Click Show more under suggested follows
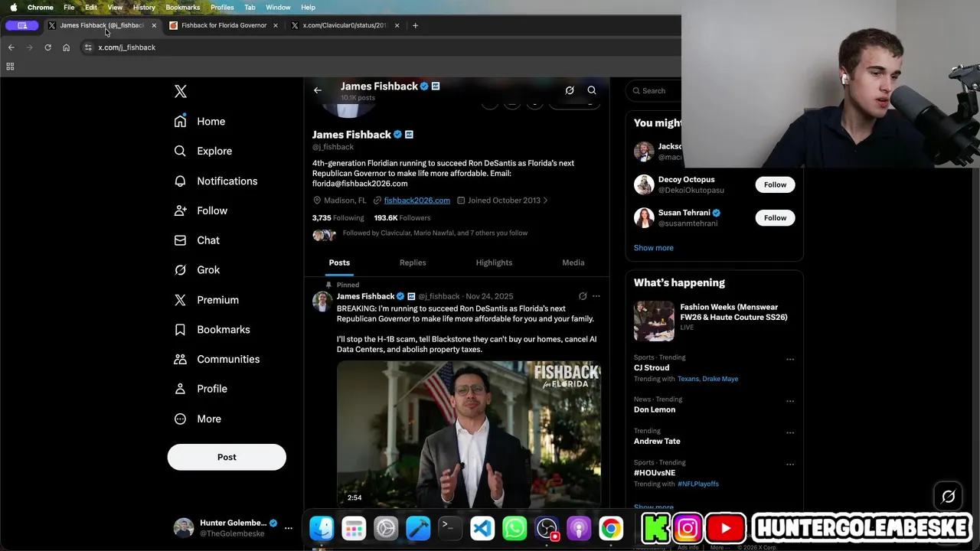Image resolution: width=980 pixels, height=551 pixels. click(654, 248)
